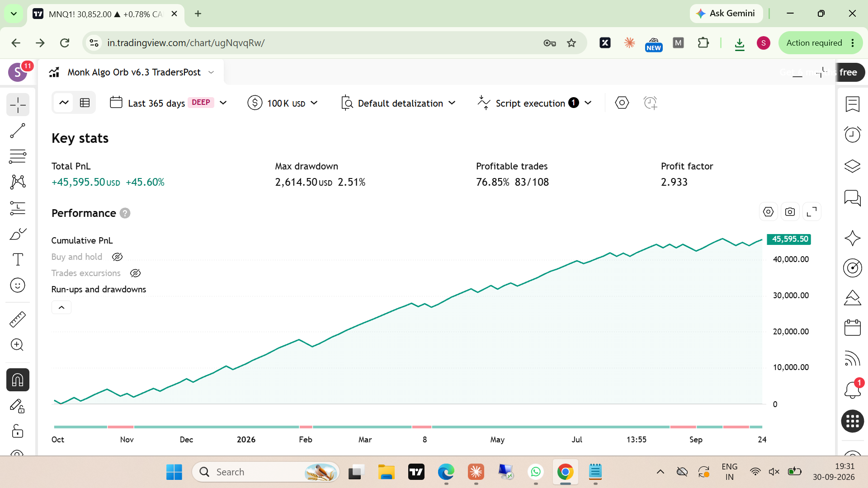Open the emoji icons tool
Screen dimensions: 868x488
[x=18, y=285]
